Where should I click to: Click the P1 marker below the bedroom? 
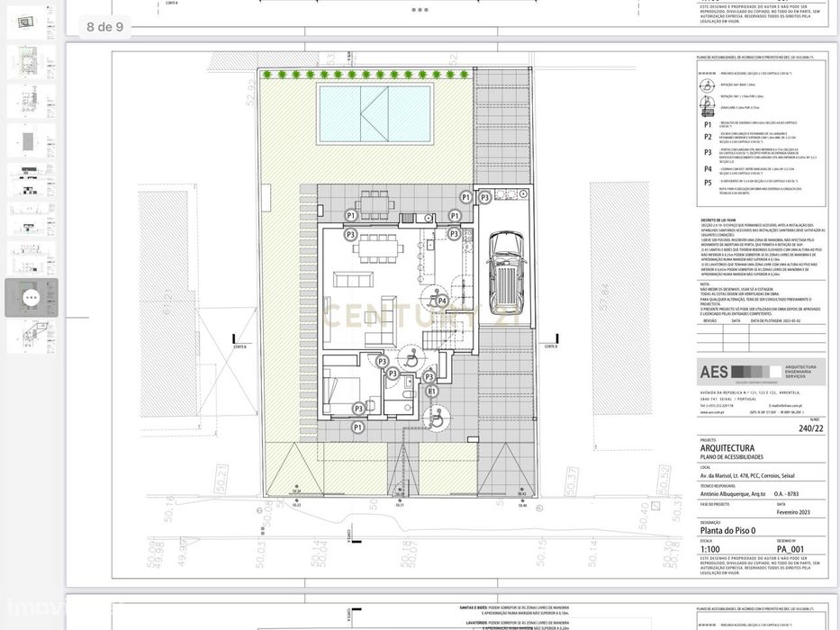click(357, 427)
